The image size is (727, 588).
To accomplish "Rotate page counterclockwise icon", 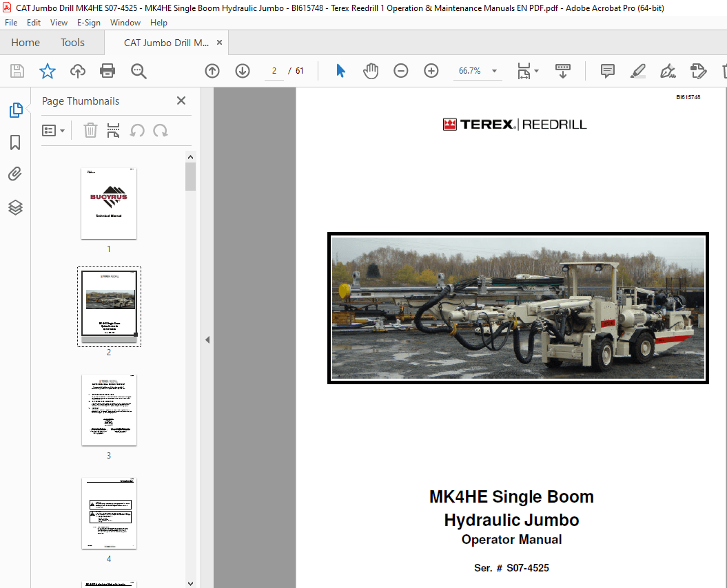I will point(137,130).
